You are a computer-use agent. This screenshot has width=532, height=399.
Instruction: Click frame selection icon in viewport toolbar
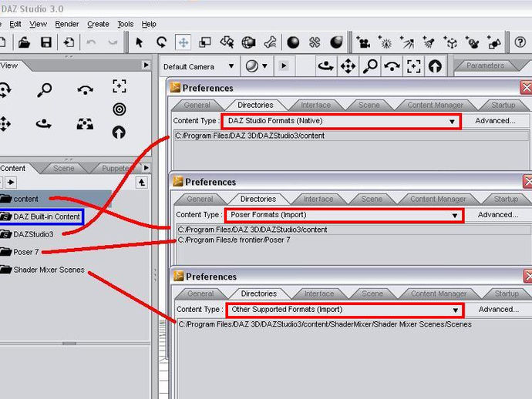pos(413,66)
